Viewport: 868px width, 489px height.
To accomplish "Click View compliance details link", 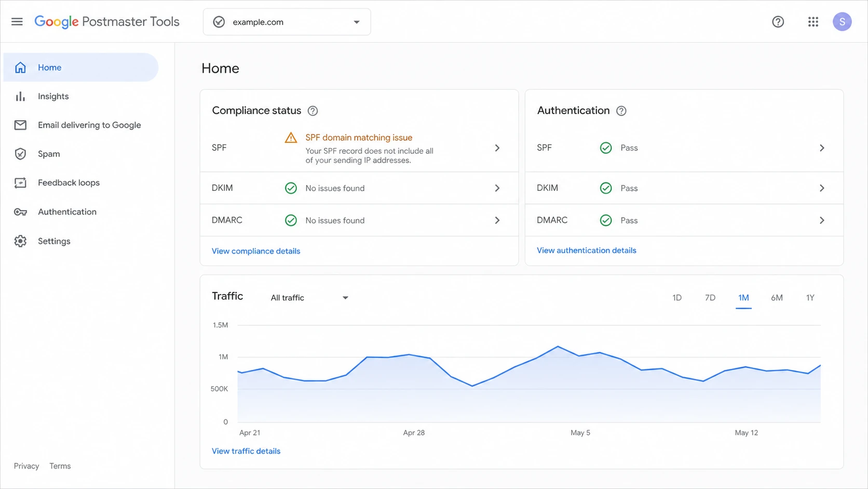I will (256, 251).
